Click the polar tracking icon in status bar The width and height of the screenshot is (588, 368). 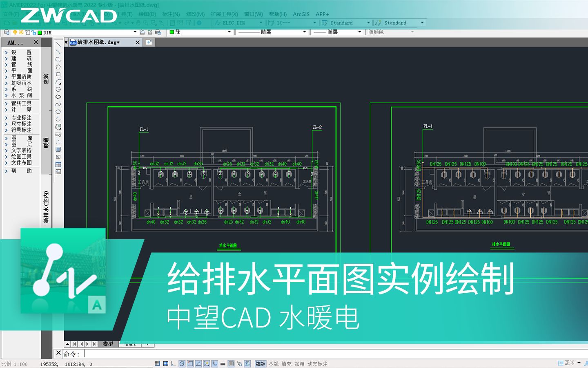tap(182, 363)
